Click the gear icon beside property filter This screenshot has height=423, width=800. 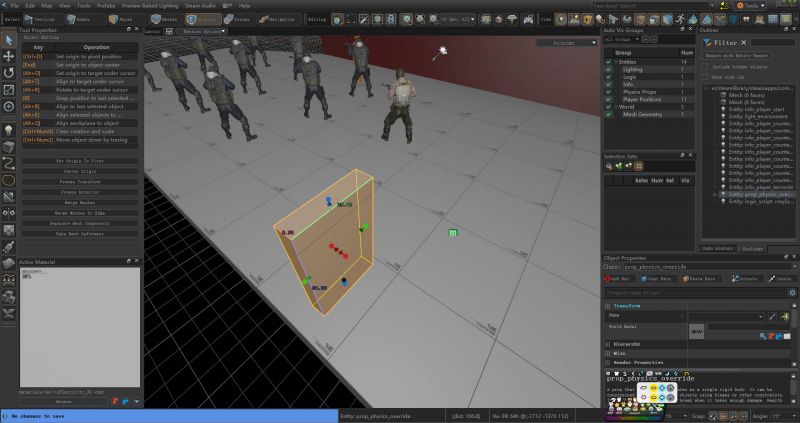(x=792, y=293)
